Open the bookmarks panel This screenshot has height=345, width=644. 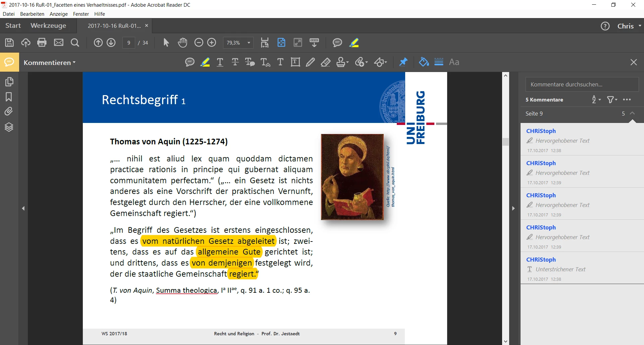coord(9,97)
